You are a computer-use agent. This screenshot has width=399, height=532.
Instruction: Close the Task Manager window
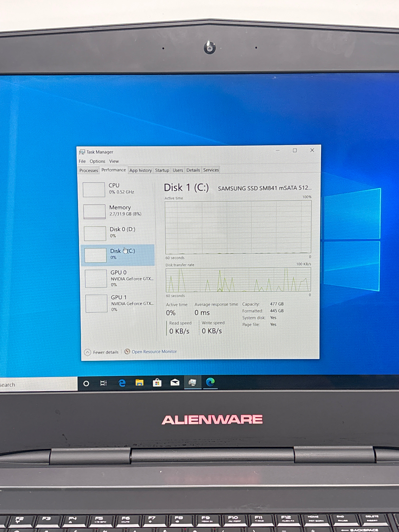[x=312, y=150]
